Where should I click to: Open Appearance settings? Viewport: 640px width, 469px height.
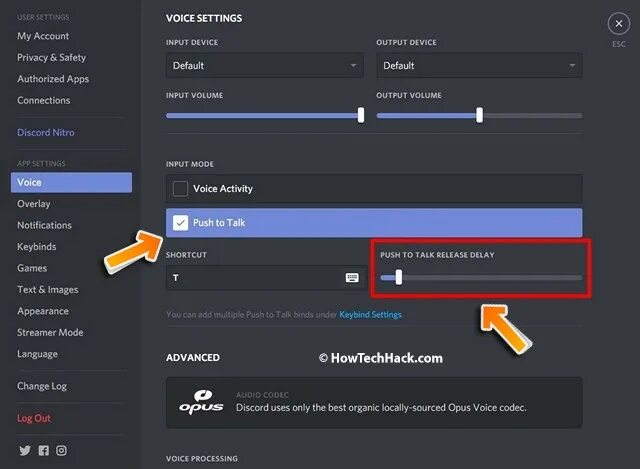(43, 311)
